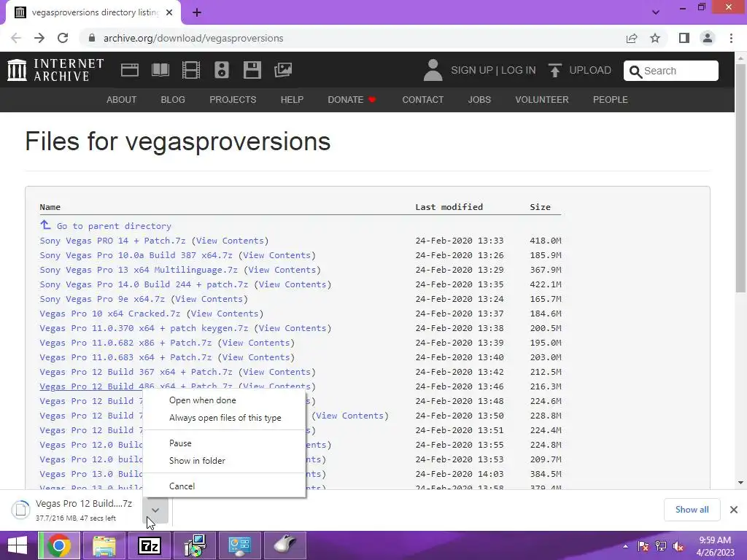Click the SIGN UP link

(472, 71)
